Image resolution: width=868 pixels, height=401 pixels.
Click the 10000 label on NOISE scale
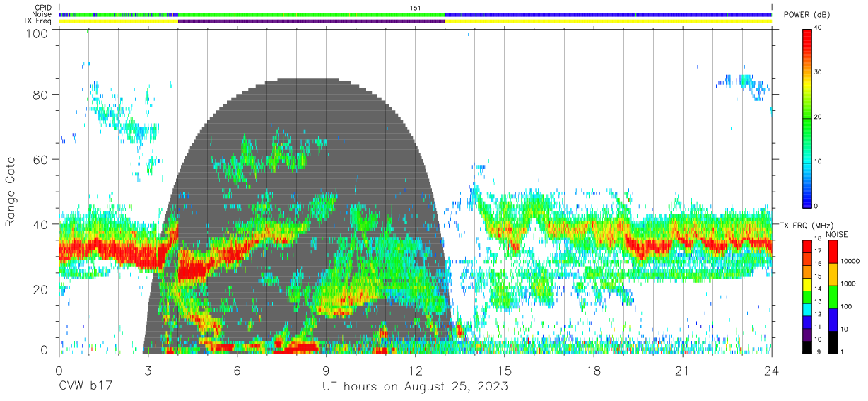point(851,262)
